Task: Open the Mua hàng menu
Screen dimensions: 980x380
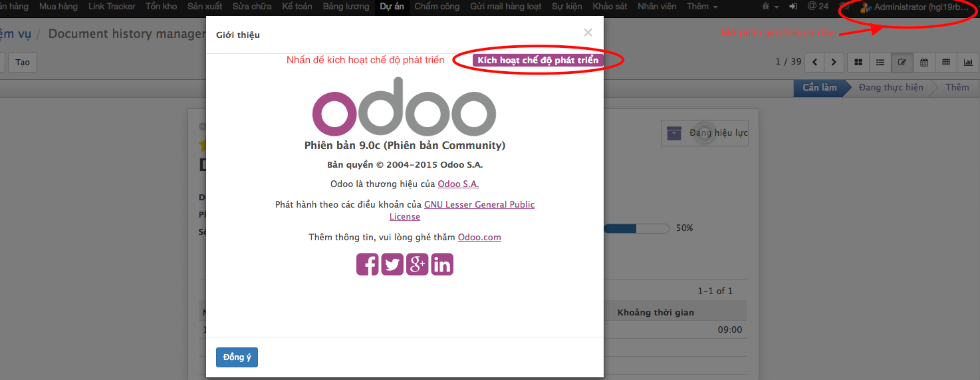Action: [x=59, y=7]
